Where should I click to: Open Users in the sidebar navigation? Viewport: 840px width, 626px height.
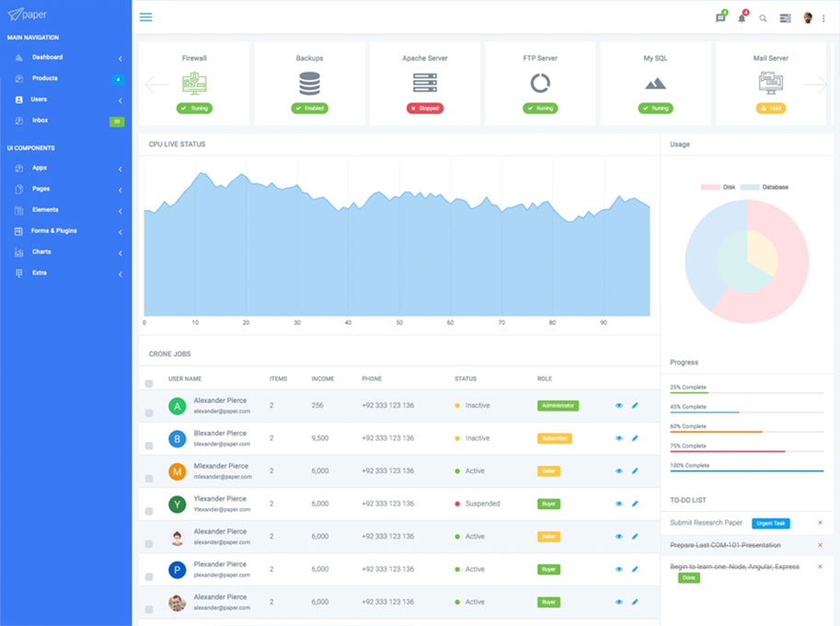click(40, 99)
